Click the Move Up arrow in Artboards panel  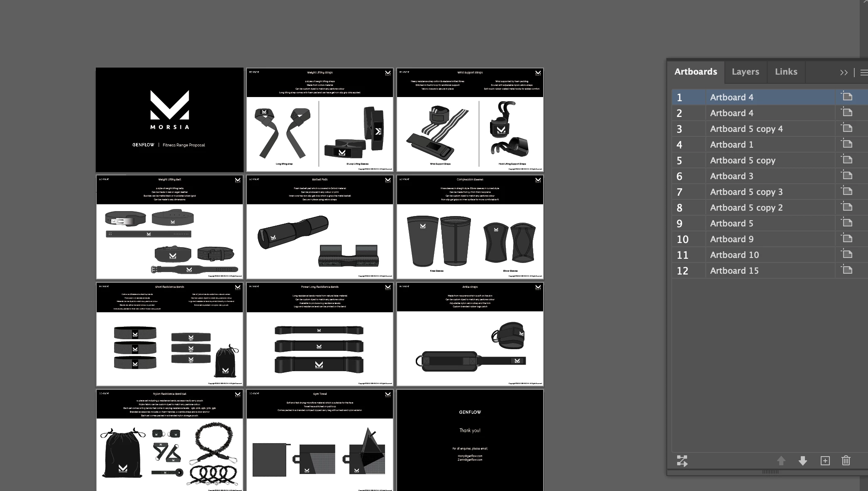pos(781,461)
